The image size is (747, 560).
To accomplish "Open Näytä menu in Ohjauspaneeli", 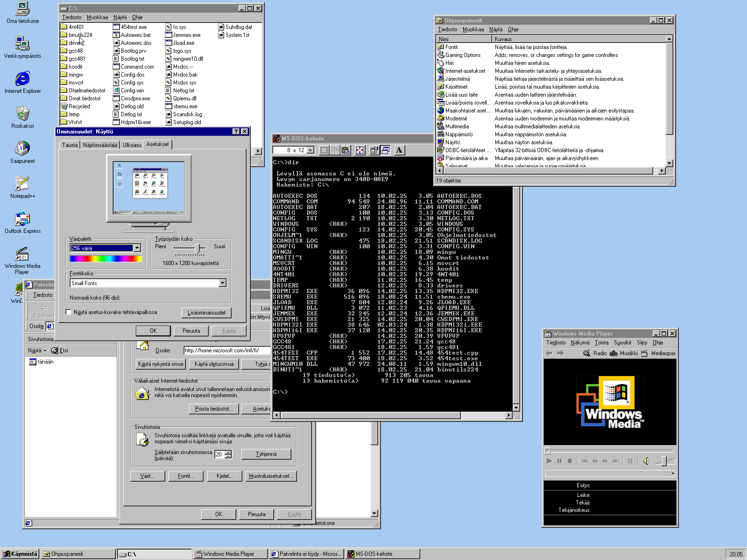I will point(496,29).
